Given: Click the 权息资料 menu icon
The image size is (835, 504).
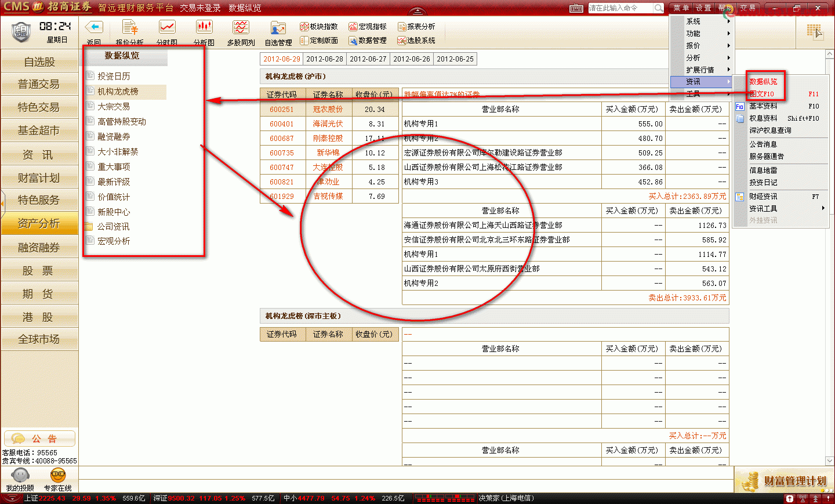Looking at the screenshot, I should 739,118.
